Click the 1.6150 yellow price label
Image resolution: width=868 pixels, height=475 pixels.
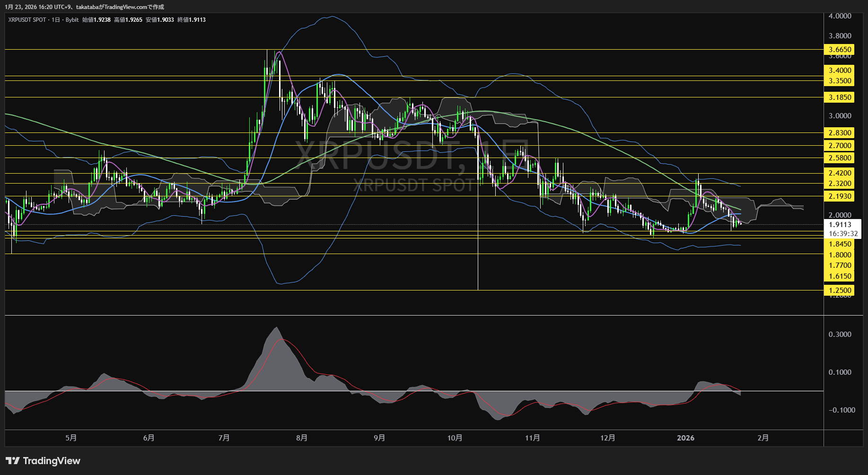click(840, 276)
